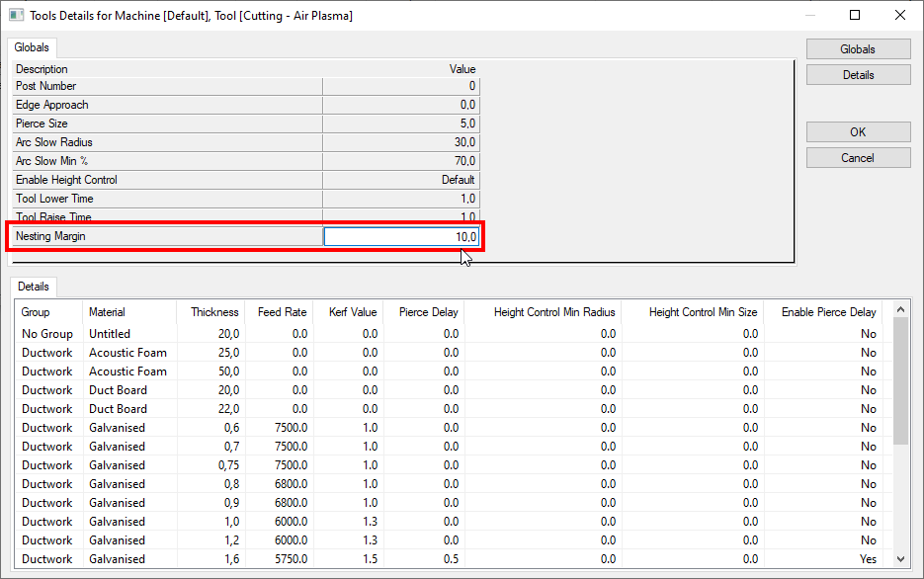Image resolution: width=924 pixels, height=579 pixels.
Task: Switch to the Globals tab
Action: coord(32,46)
